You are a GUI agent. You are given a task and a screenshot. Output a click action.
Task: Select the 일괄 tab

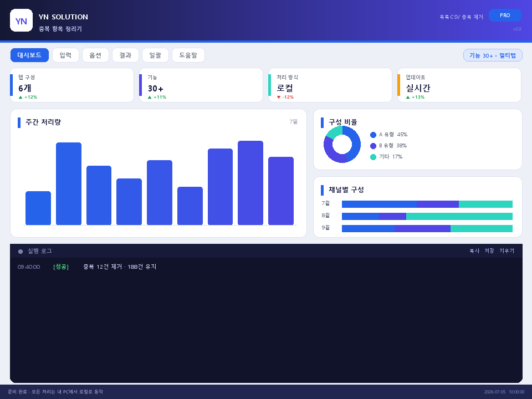pos(155,55)
